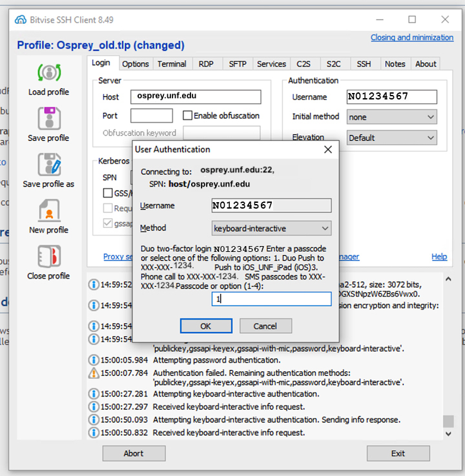The image size is (465, 476).
Task: Click the 'Received keyboard-interactive info request.' line at 15:00:50.832
Action: pos(229,432)
